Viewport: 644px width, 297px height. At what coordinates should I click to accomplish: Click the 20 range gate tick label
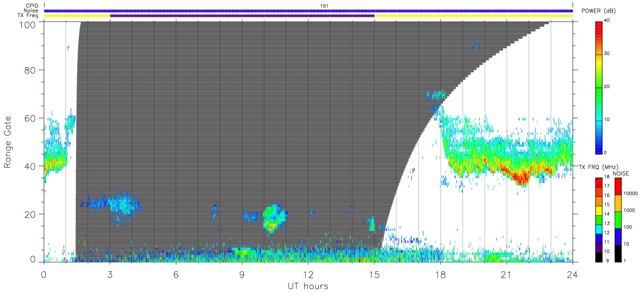pyautogui.click(x=31, y=214)
